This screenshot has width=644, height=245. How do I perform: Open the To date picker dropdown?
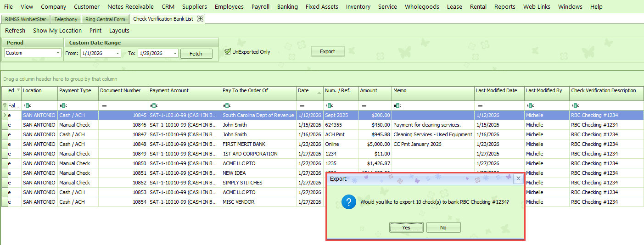175,54
